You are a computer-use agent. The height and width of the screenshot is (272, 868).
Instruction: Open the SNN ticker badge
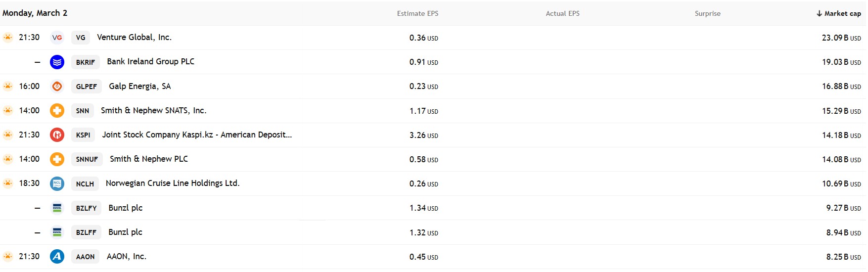[83, 111]
